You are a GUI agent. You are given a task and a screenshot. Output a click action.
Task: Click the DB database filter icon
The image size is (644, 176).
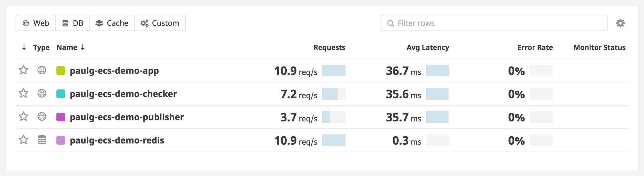tap(65, 23)
